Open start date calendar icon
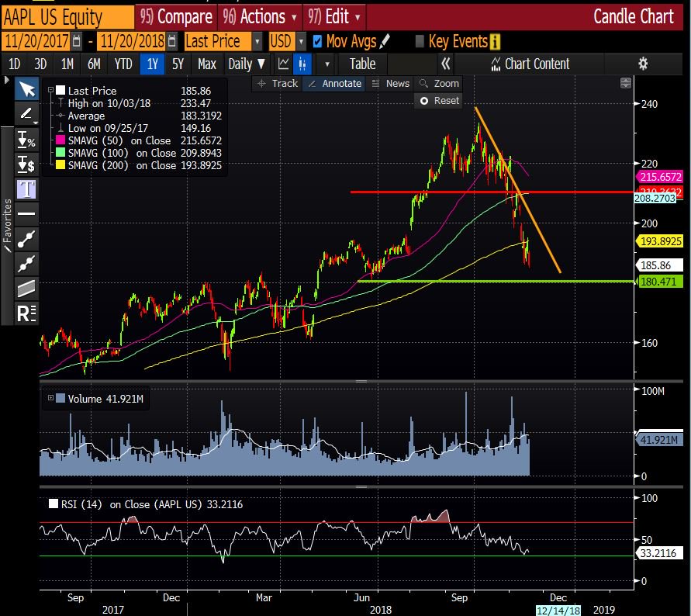691x616 pixels. [x=77, y=41]
